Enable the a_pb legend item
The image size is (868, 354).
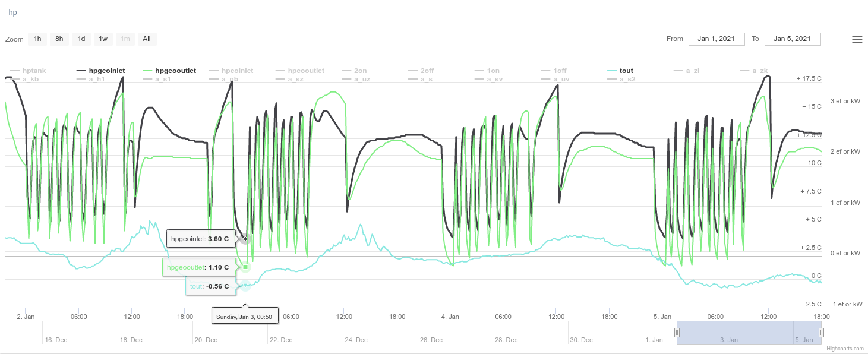tap(224, 79)
